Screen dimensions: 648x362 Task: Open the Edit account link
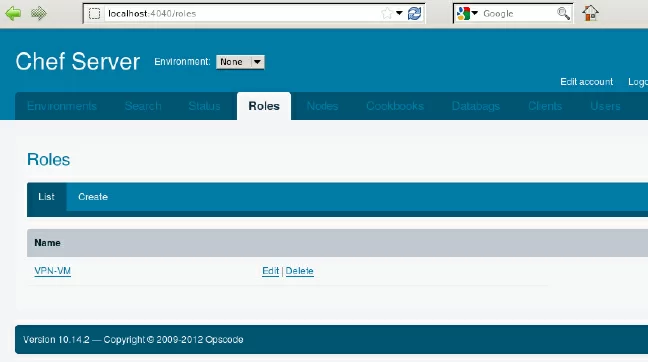[586, 82]
